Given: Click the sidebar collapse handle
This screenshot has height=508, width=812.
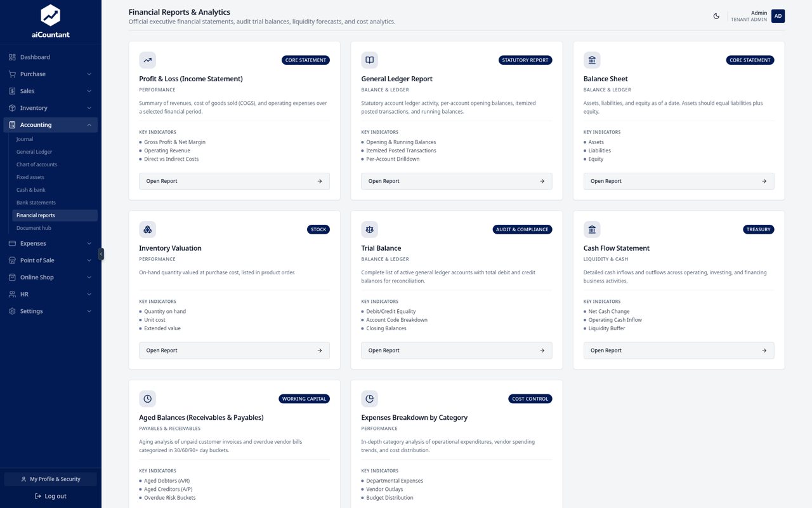Looking at the screenshot, I should (x=101, y=254).
